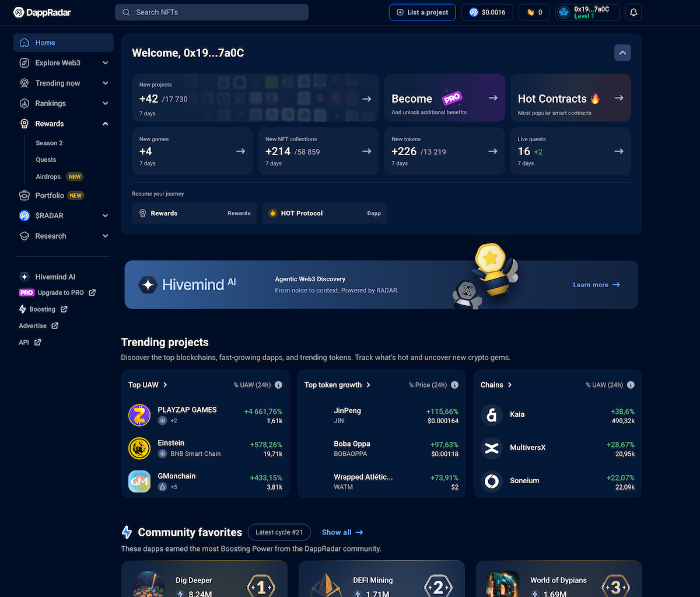
Task: Click the New NFT collections arrow
Action: click(x=366, y=151)
